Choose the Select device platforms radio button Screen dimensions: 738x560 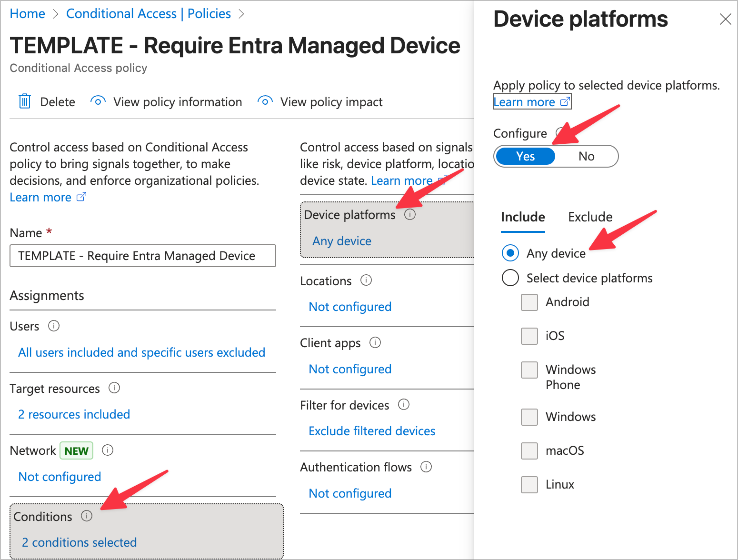coord(510,278)
